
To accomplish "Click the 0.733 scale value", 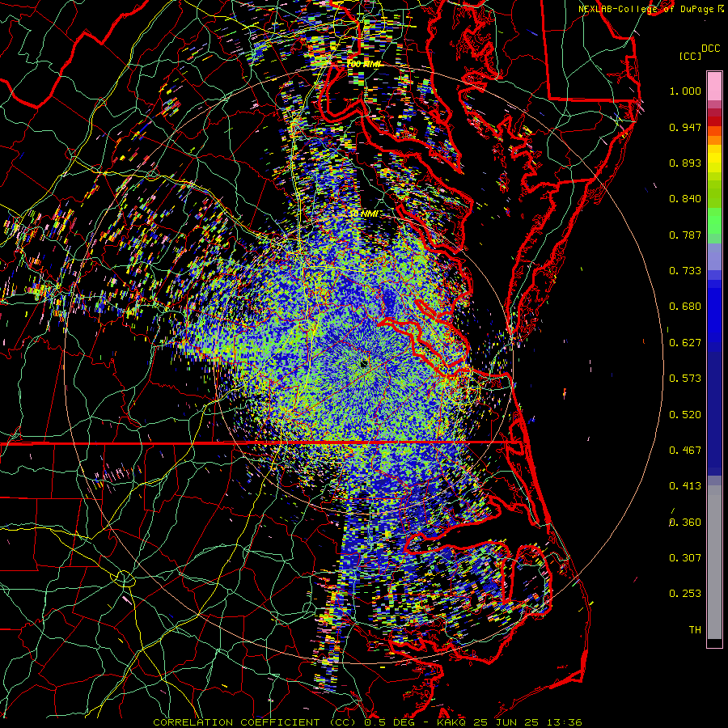I will tap(685, 271).
